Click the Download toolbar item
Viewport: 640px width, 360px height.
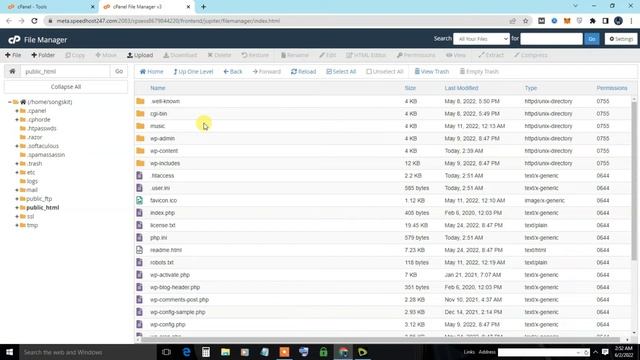click(x=180, y=55)
